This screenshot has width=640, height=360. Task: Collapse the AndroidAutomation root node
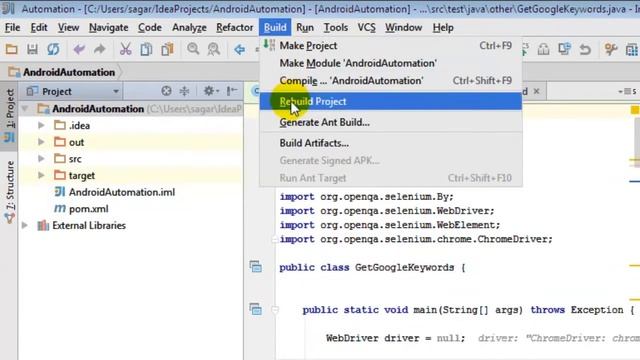25,109
